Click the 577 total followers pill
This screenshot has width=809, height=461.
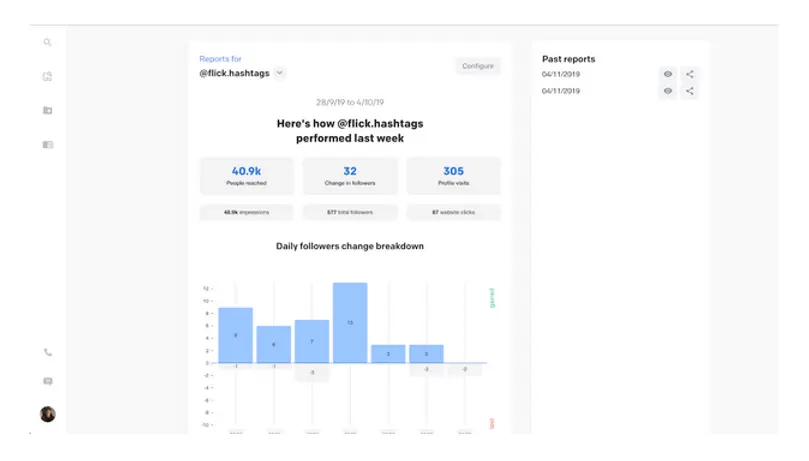click(x=350, y=212)
